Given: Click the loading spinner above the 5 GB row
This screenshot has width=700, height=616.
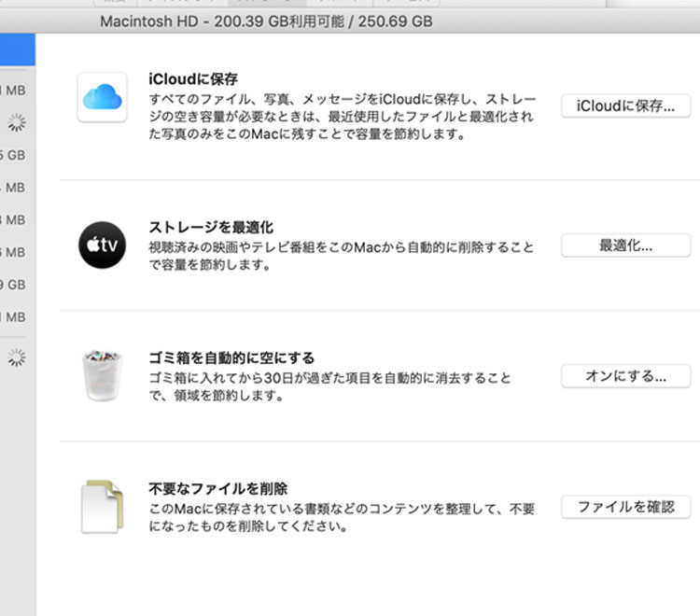Looking at the screenshot, I should coord(16,122).
